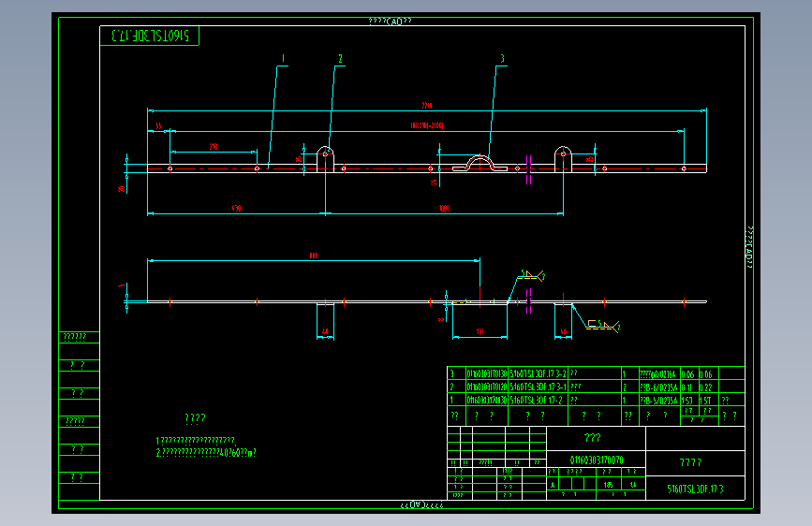Screen dimensions: 812x526
Task: Click the A stage mark in the title block
Action: tap(553, 485)
